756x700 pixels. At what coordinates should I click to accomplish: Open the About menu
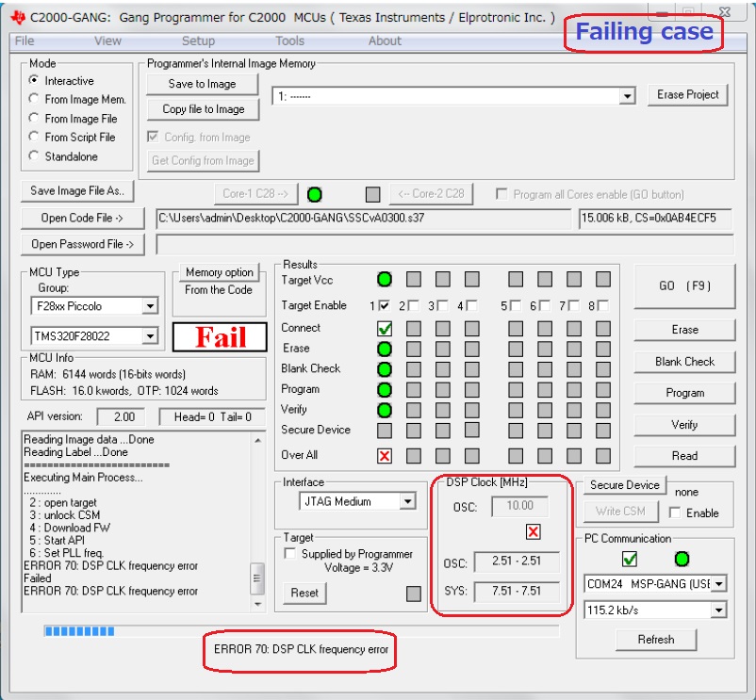pos(385,41)
